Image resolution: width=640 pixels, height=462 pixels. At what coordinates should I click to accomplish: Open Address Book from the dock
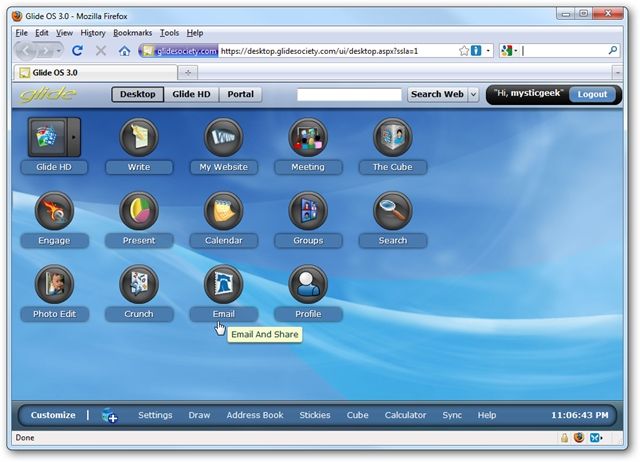click(x=255, y=415)
